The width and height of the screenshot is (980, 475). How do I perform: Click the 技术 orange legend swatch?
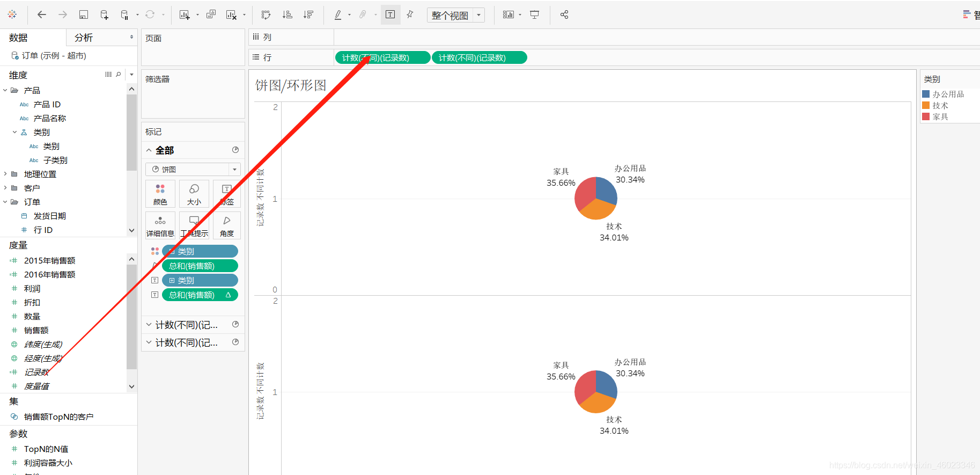tap(926, 105)
